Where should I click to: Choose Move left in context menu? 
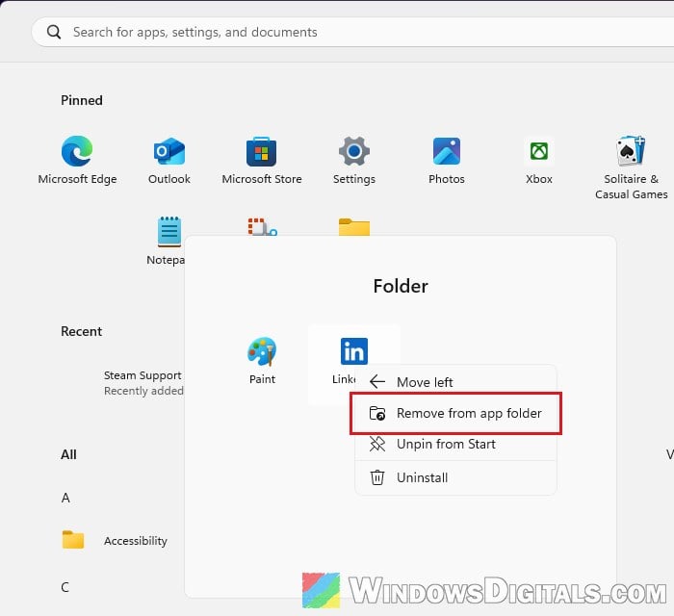coord(455,382)
